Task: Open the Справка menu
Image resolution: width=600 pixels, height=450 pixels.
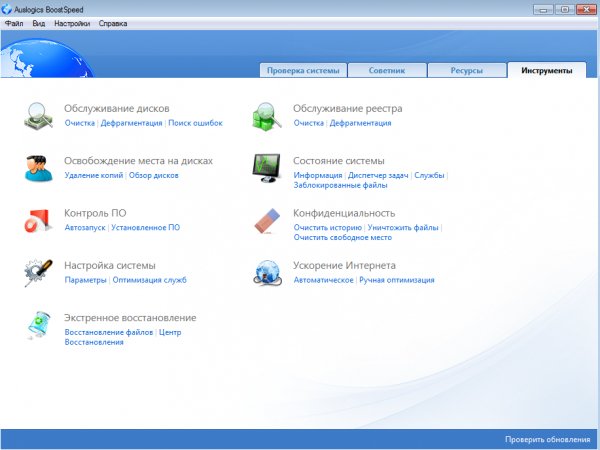Action: coord(113,23)
